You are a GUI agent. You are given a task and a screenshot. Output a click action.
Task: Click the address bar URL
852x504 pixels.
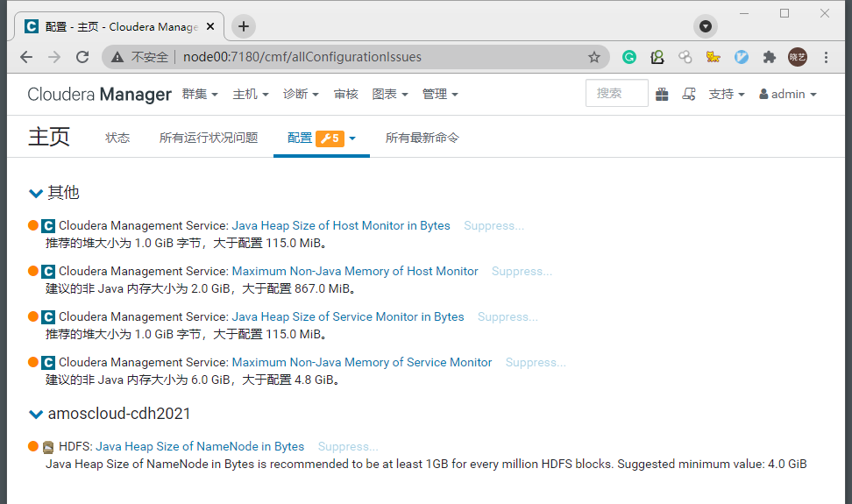point(302,57)
